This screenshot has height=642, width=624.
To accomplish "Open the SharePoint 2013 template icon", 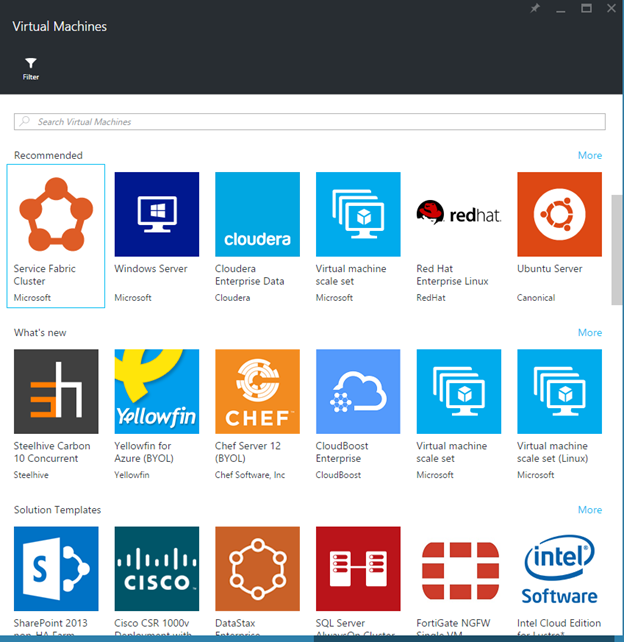I will pyautogui.click(x=56, y=569).
